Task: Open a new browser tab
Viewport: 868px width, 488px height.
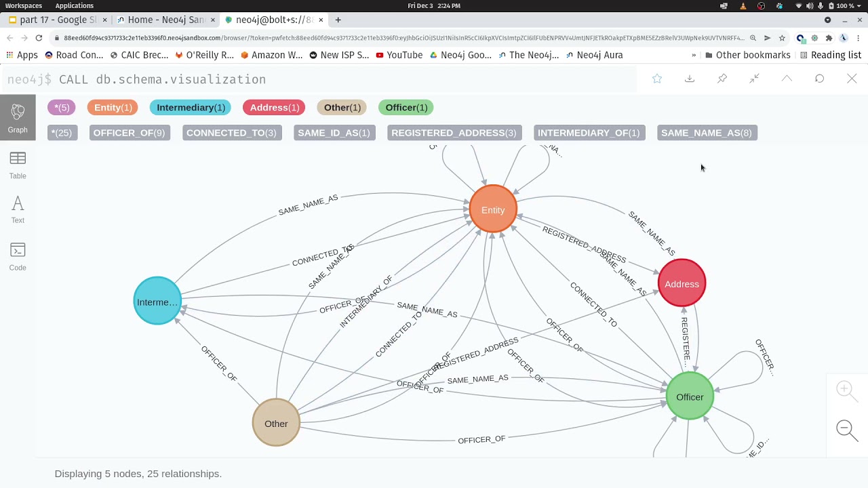Action: [338, 20]
